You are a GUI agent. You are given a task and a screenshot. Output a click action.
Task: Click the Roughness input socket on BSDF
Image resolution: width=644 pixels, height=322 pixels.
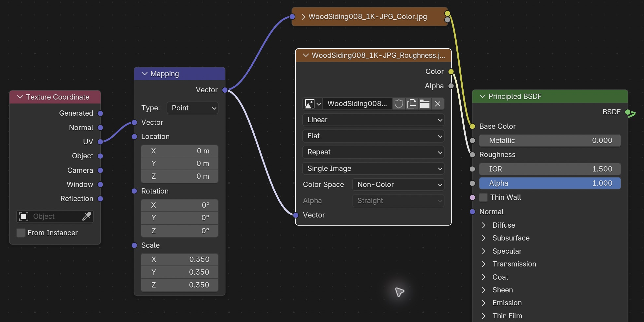point(472,155)
